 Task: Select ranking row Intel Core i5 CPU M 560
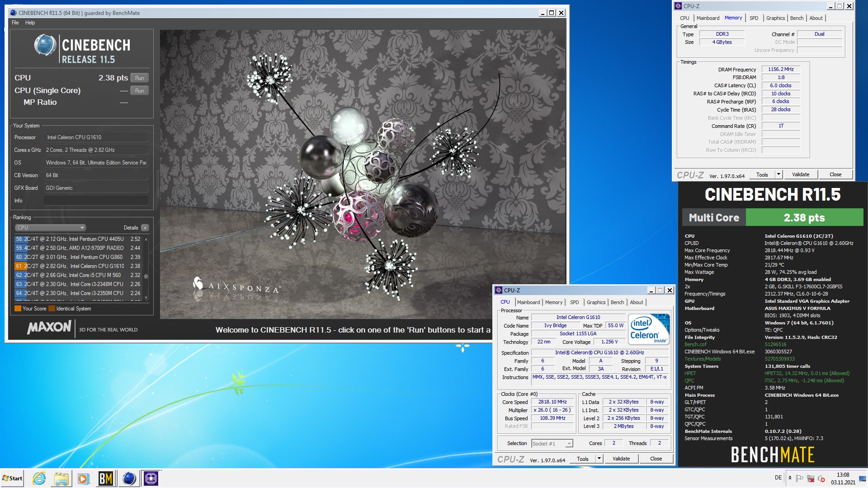[78, 275]
